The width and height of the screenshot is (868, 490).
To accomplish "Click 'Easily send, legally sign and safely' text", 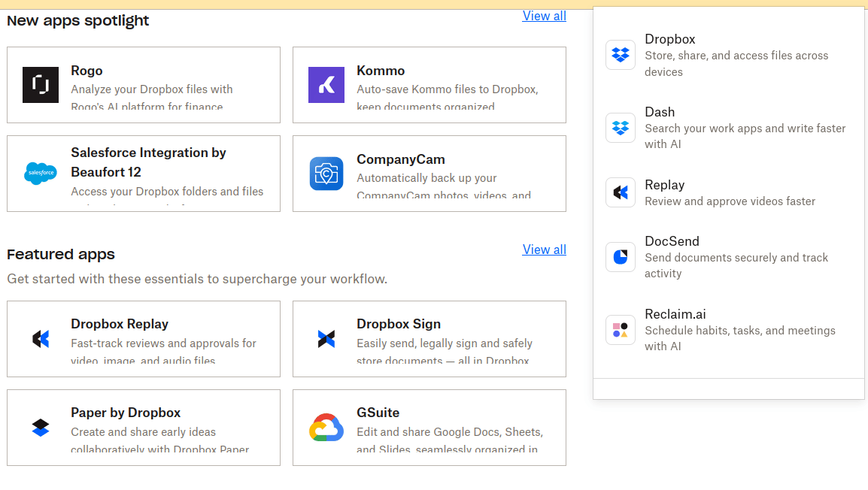I will 445,343.
